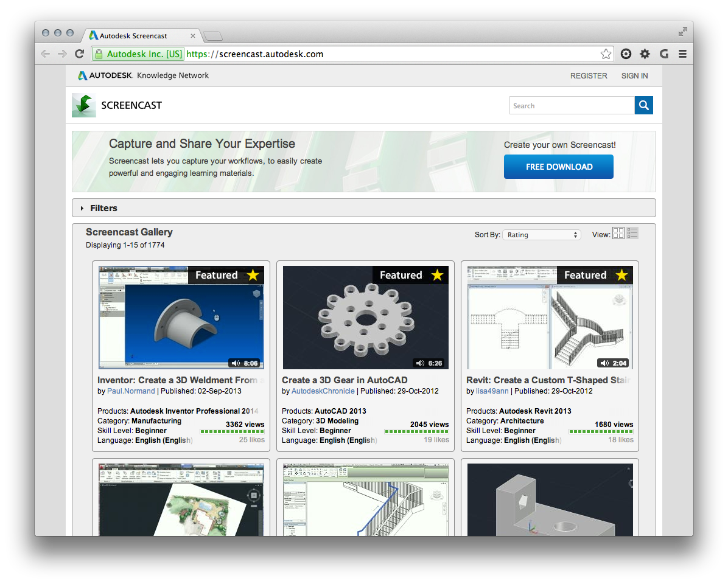This screenshot has width=728, height=584.
Task: Switch to list view layout
Action: point(632,234)
